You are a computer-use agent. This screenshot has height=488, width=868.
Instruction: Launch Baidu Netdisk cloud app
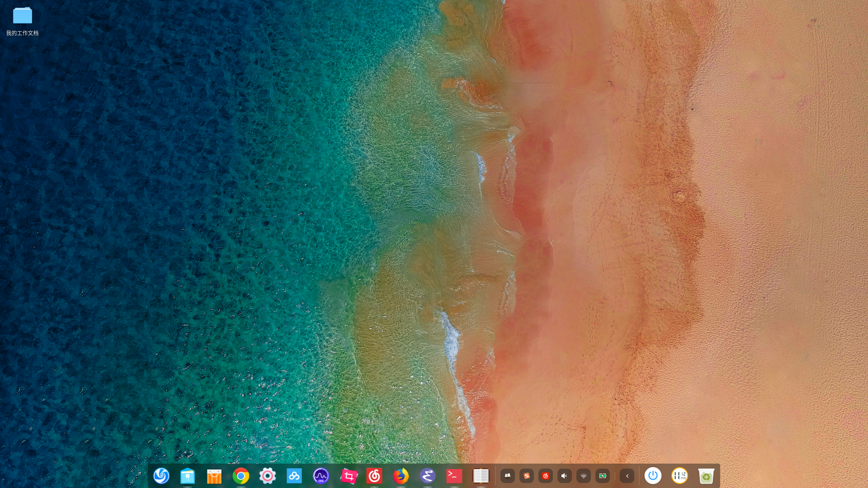click(294, 476)
